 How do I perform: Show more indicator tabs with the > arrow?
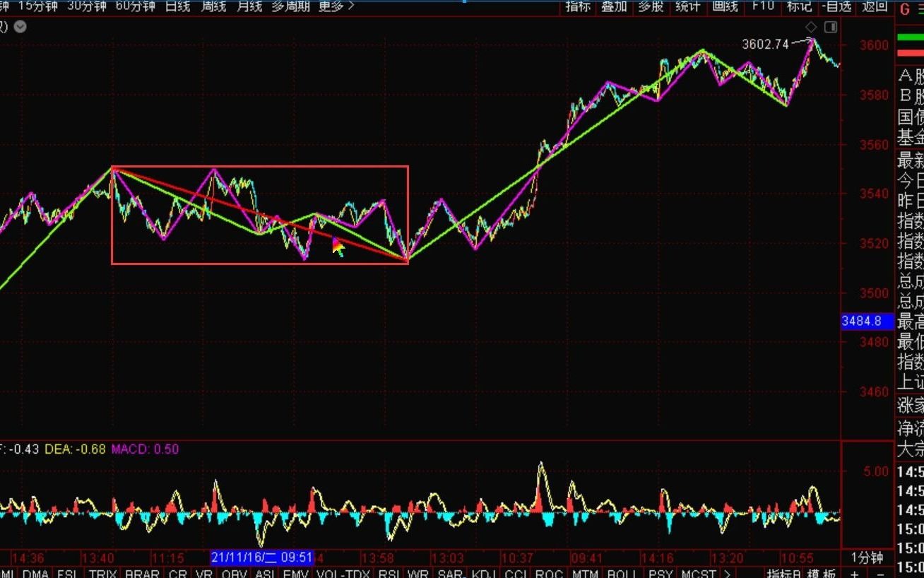coord(727,573)
